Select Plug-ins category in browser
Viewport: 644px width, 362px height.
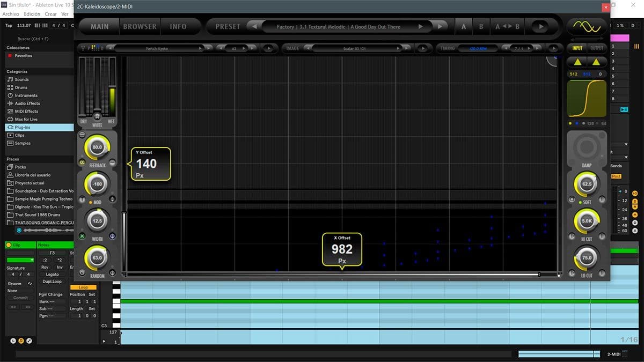tap(39, 127)
